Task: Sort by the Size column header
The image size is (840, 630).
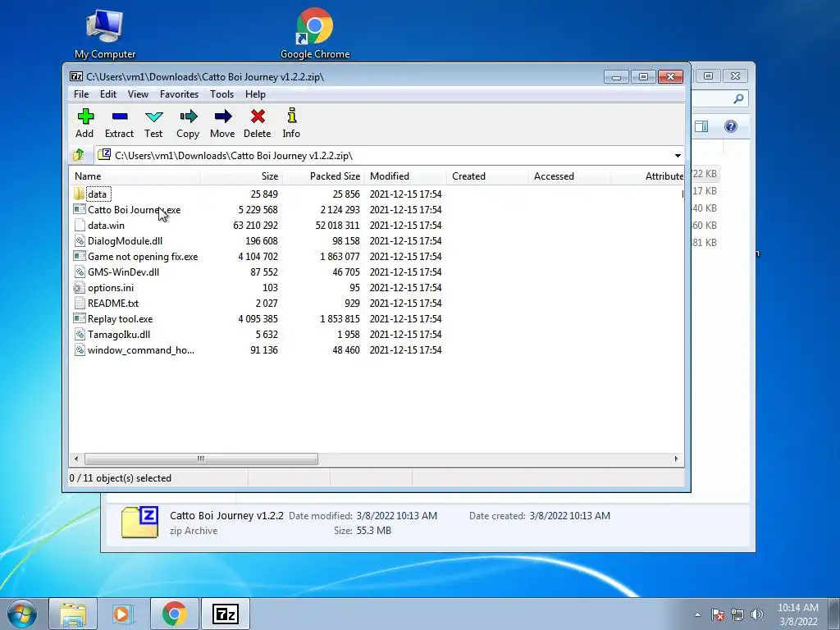Action: point(241,176)
